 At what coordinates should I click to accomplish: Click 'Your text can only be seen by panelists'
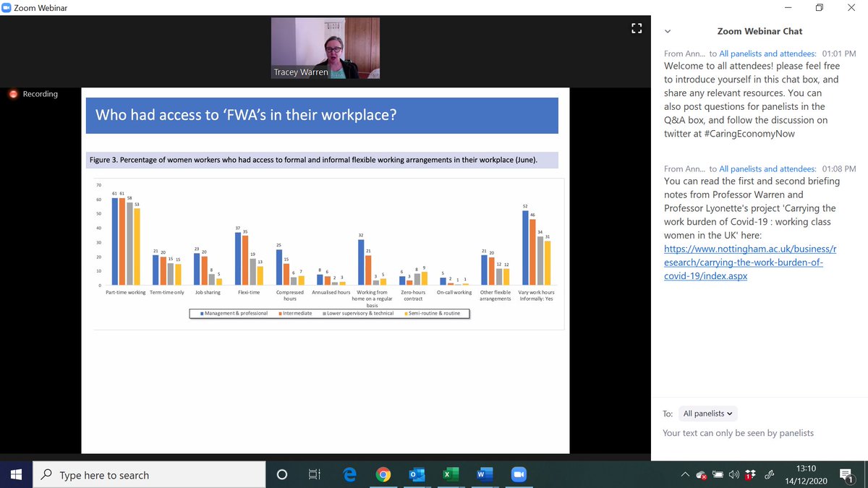(739, 433)
